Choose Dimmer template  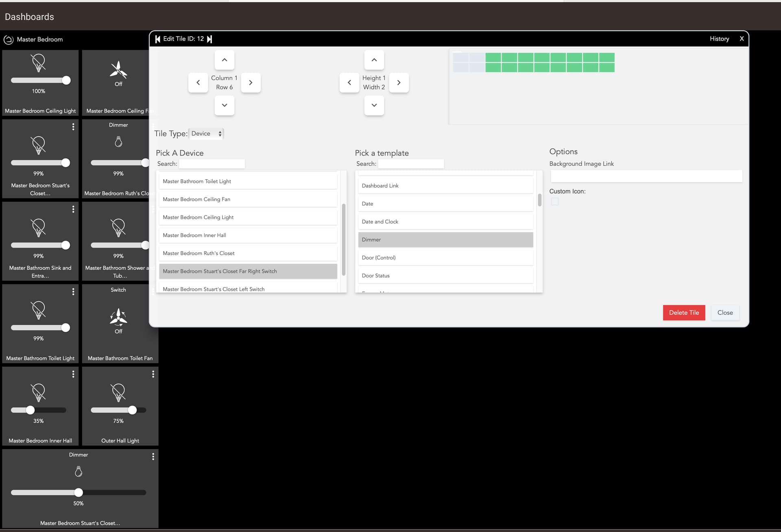pyautogui.click(x=445, y=240)
